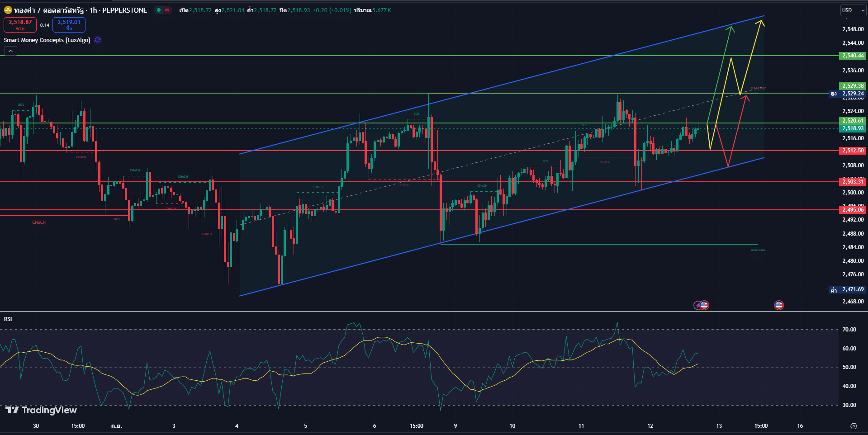Click the date label 16 on time axis
The width and height of the screenshot is (868, 435).
[800, 426]
